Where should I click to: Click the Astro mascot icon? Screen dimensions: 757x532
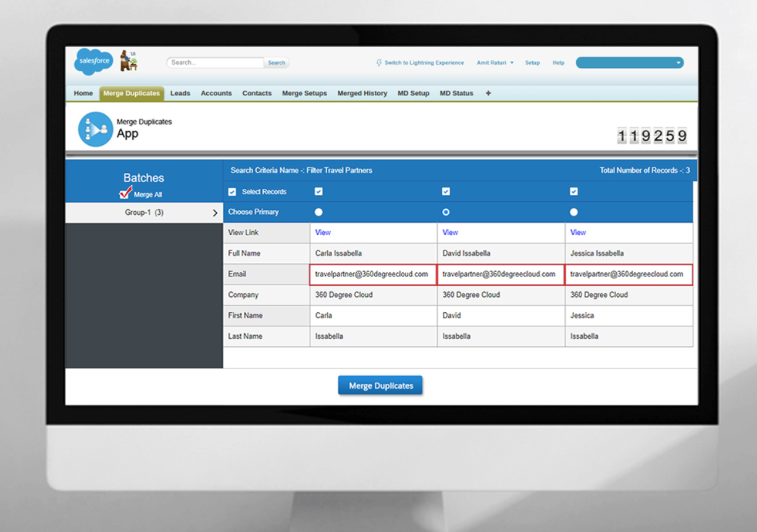[x=128, y=61]
